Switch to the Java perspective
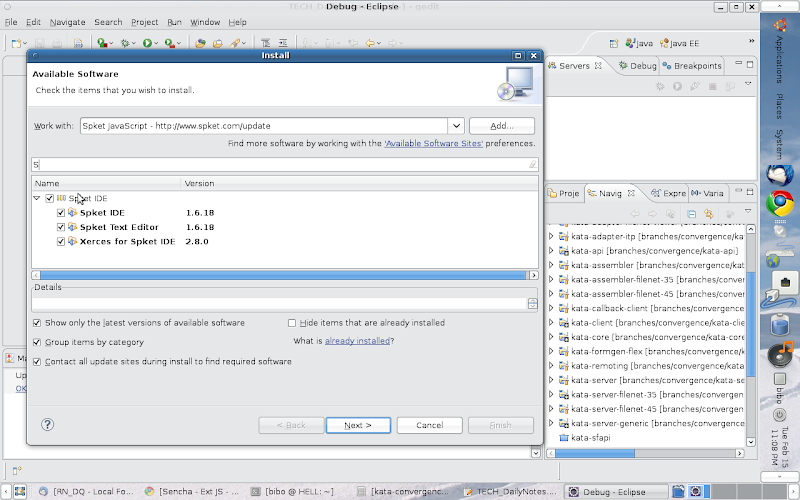 point(639,43)
